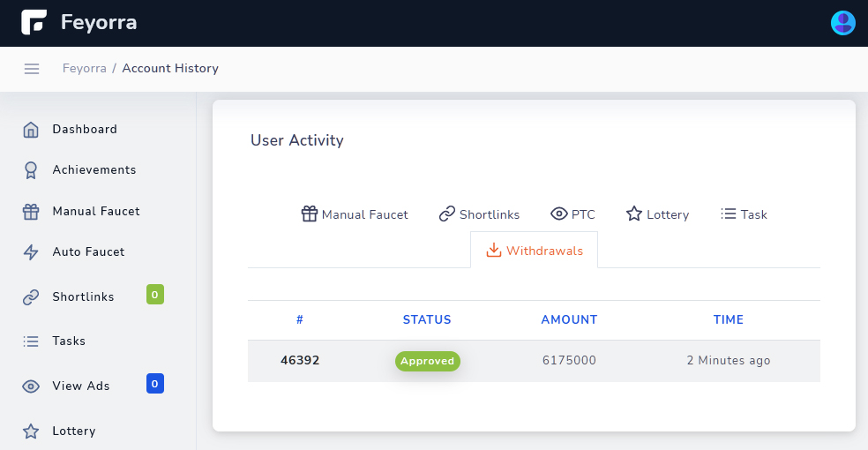Open Auto Faucet from the sidebar
Screen dimensions: 868x450
click(88, 251)
